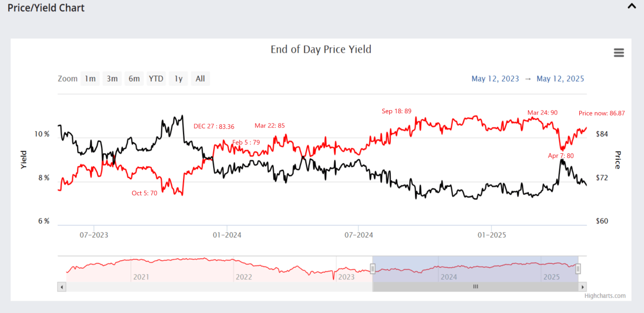The image size is (644, 313).
Task: Click the navigator's right resize handle
Action: click(578, 268)
